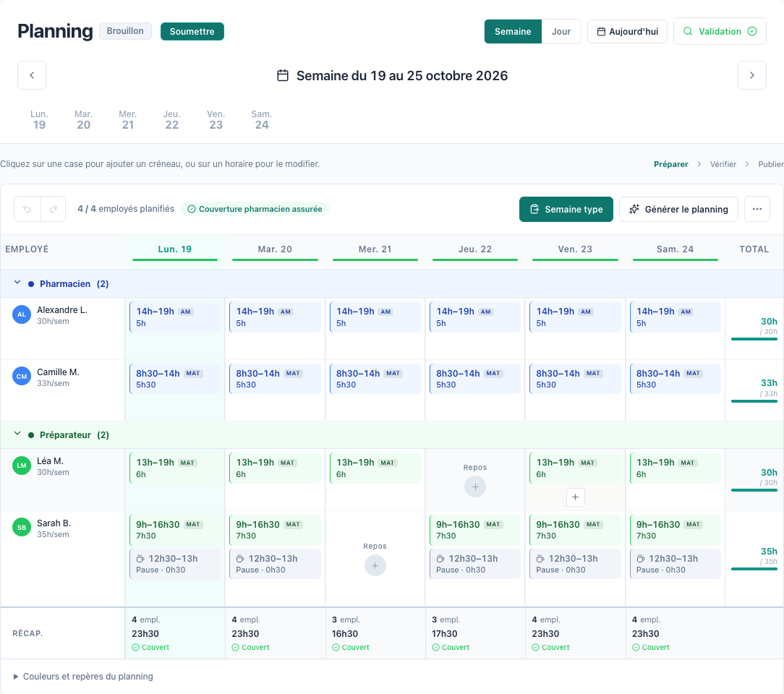Open the Validation panel
The width and height of the screenshot is (784, 694).
pos(720,32)
